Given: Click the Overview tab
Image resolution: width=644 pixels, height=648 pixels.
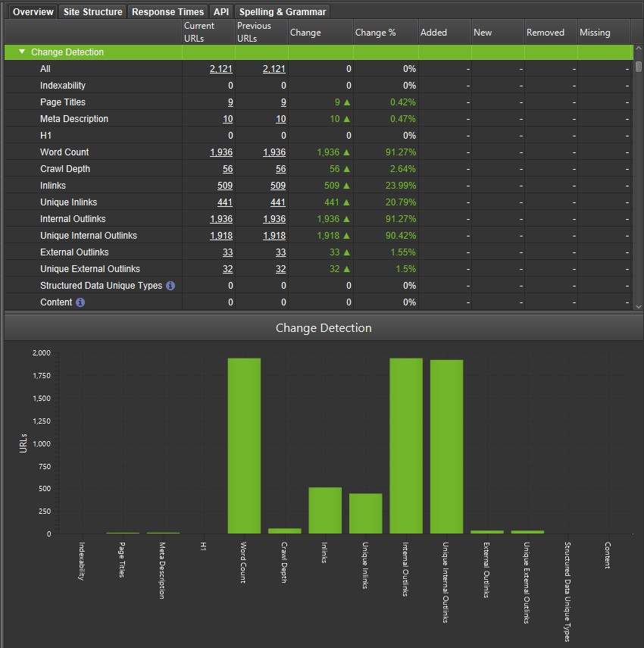Looking at the screenshot, I should [33, 11].
